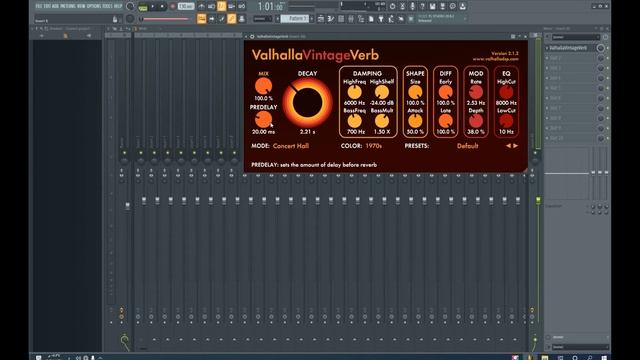Open the mixer input routing dropdown
This screenshot has height=360, width=640.
click(576, 37)
